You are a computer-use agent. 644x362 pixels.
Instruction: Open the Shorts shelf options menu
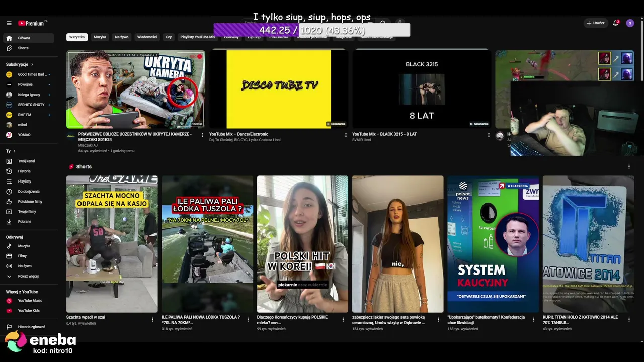(x=629, y=167)
